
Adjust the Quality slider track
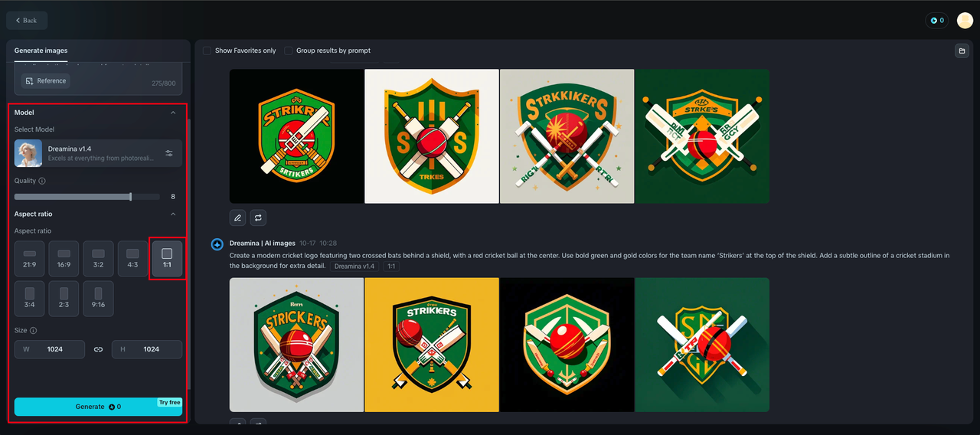pos(87,197)
